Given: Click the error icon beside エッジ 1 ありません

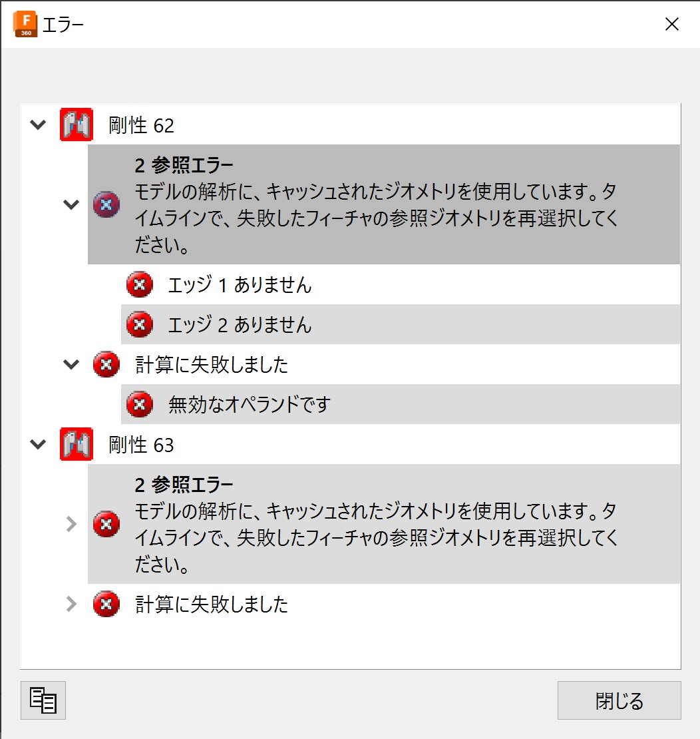Looking at the screenshot, I should pos(139,285).
